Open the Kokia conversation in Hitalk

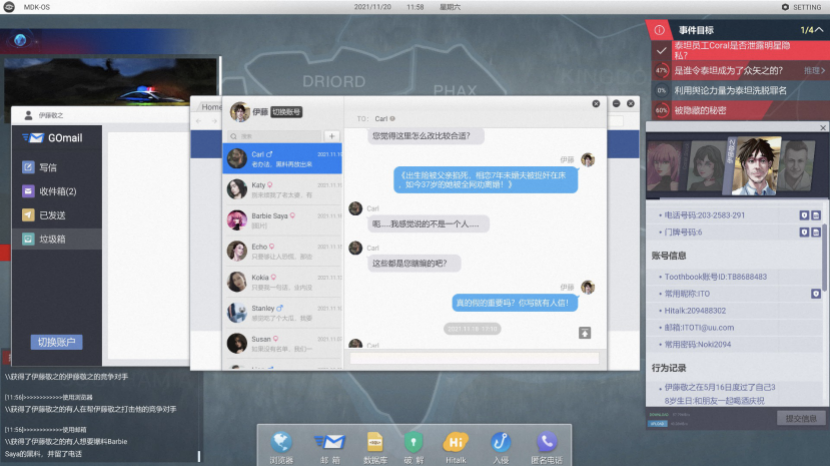pos(282,282)
